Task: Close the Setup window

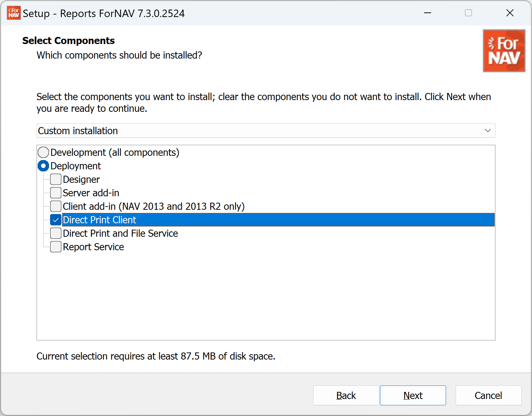Action: pos(510,13)
